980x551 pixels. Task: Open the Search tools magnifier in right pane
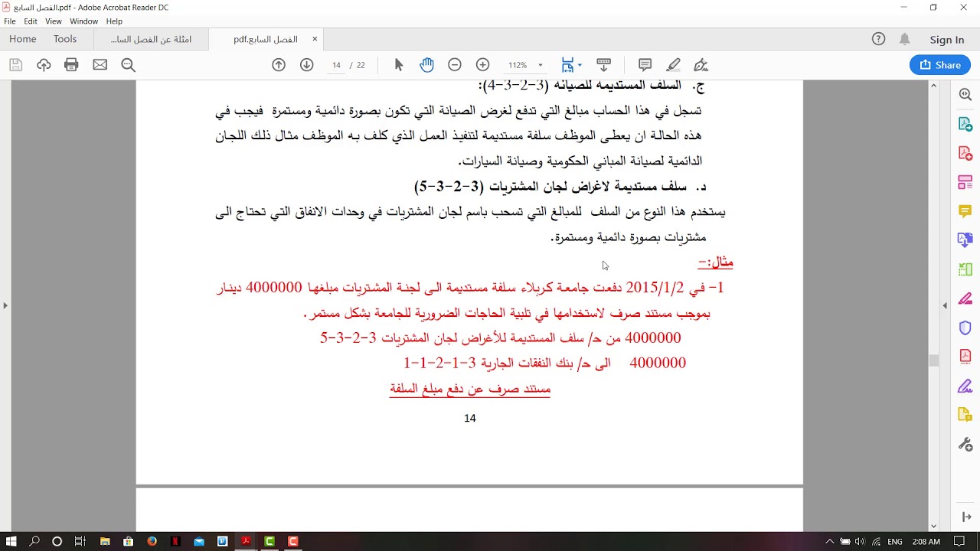click(965, 94)
